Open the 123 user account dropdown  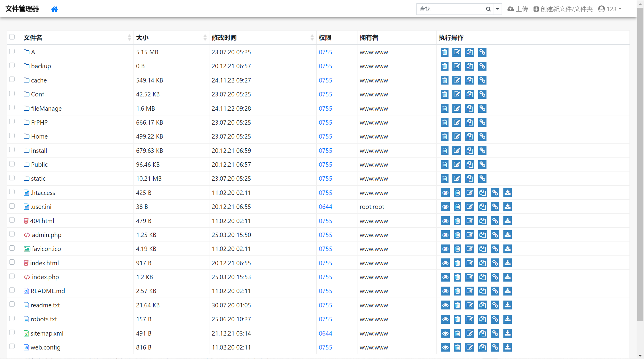point(610,9)
